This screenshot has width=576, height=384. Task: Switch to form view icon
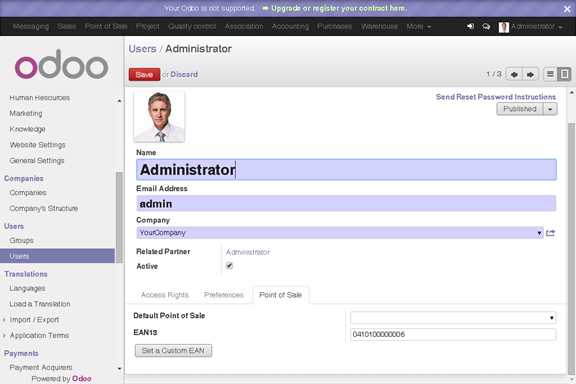tap(564, 74)
